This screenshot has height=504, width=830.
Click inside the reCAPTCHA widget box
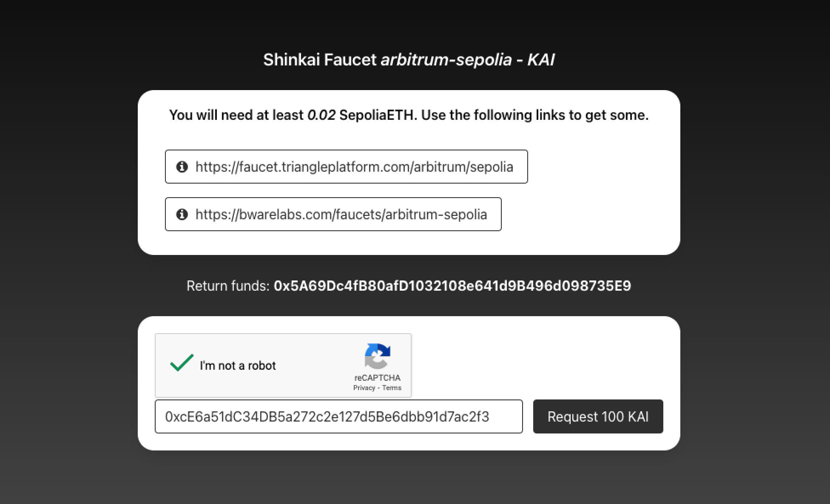point(283,365)
